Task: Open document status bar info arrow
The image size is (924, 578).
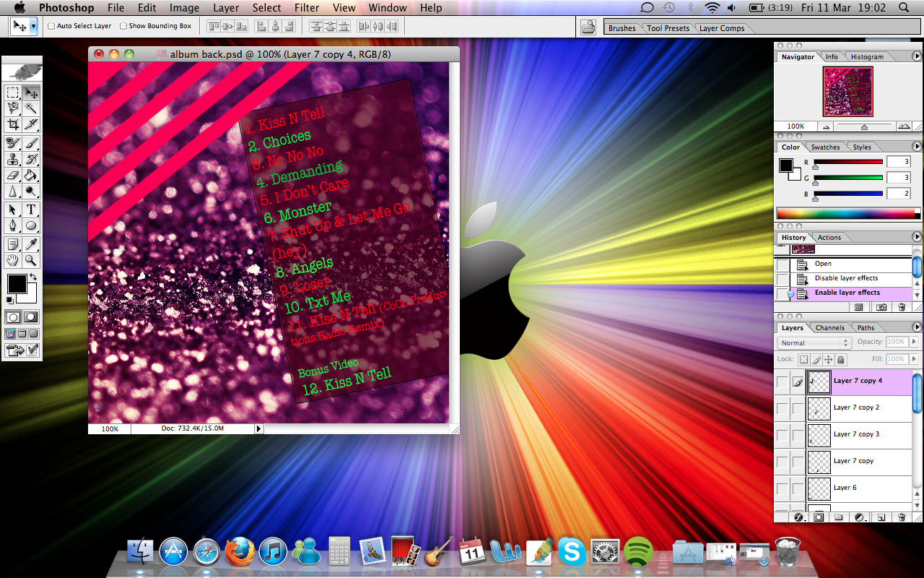Action: click(x=259, y=428)
